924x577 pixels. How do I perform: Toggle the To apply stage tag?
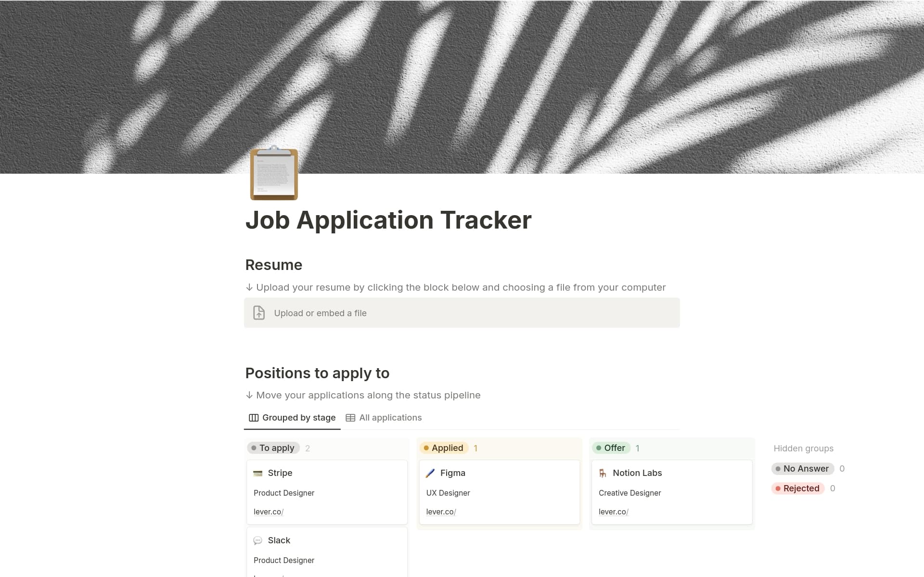click(x=273, y=448)
